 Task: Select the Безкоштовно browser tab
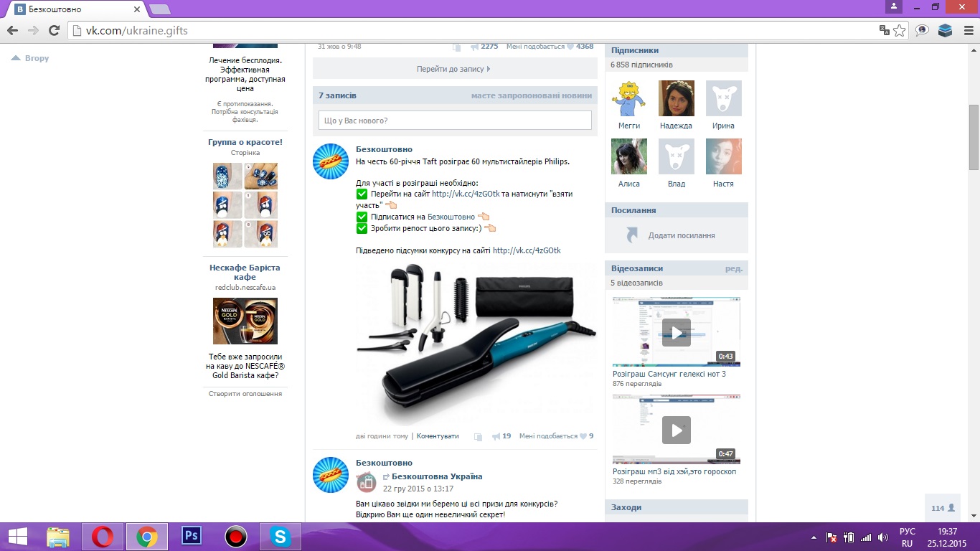click(x=75, y=9)
